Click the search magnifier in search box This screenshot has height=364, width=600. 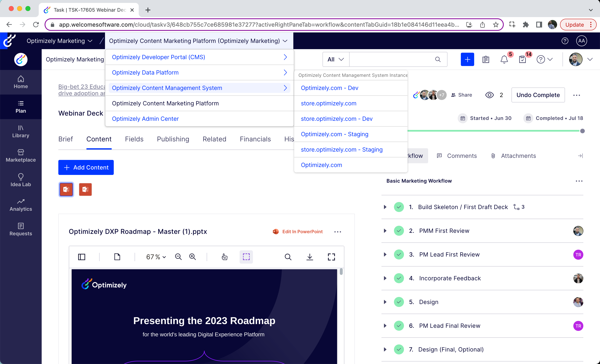[x=437, y=59]
